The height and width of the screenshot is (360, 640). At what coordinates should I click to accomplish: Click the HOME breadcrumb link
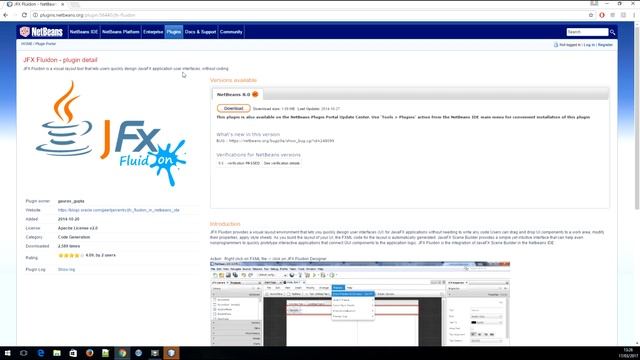tap(27, 44)
